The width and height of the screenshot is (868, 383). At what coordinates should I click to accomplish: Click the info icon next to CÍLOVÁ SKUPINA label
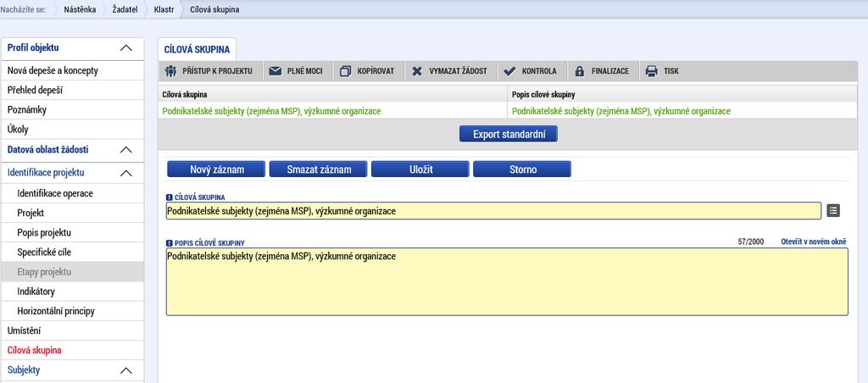170,197
